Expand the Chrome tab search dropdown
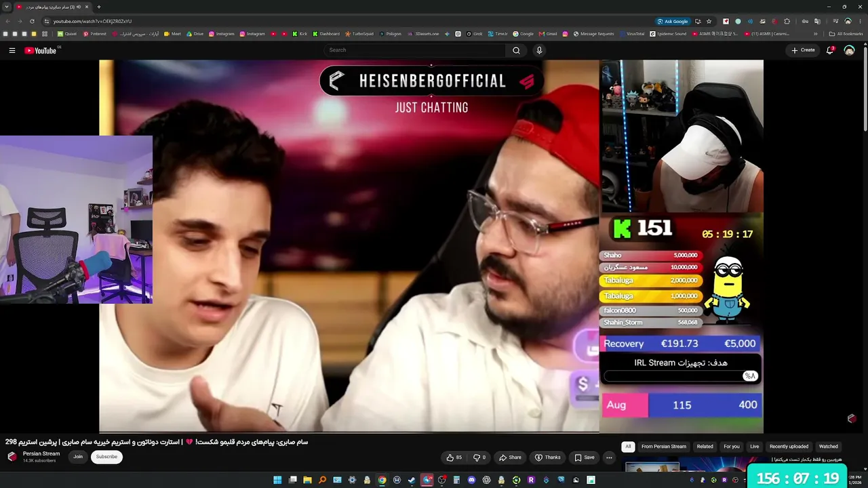This screenshot has width=868, height=488. pos(6,7)
